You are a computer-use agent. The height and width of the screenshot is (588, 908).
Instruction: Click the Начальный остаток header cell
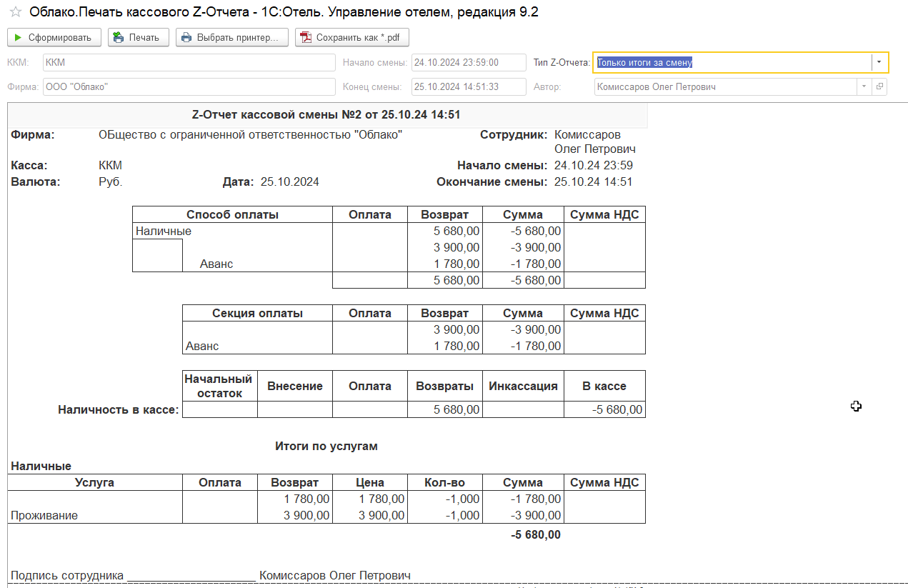coord(219,386)
